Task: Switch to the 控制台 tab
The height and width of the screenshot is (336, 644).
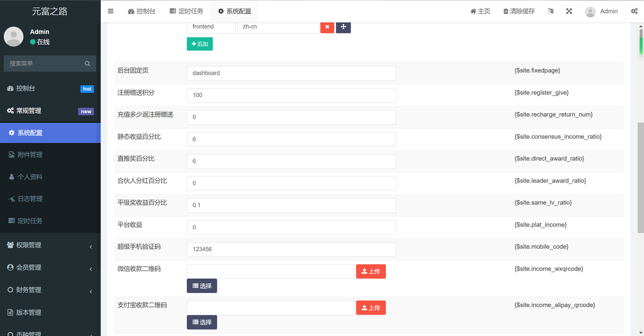Action: point(142,11)
